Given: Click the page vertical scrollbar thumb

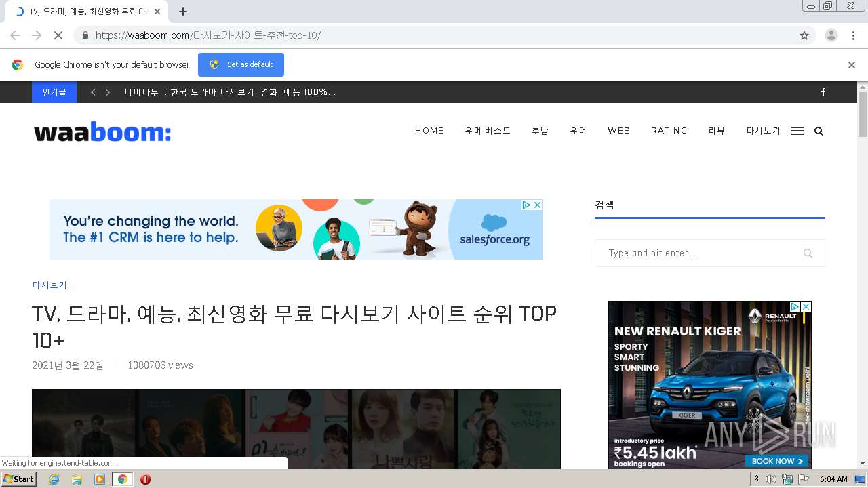Looking at the screenshot, I should tap(863, 114).
